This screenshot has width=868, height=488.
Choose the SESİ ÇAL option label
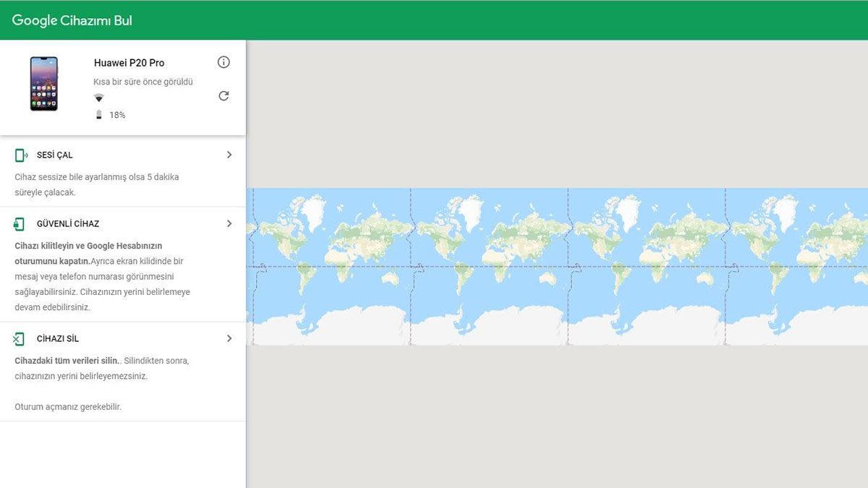coord(55,155)
